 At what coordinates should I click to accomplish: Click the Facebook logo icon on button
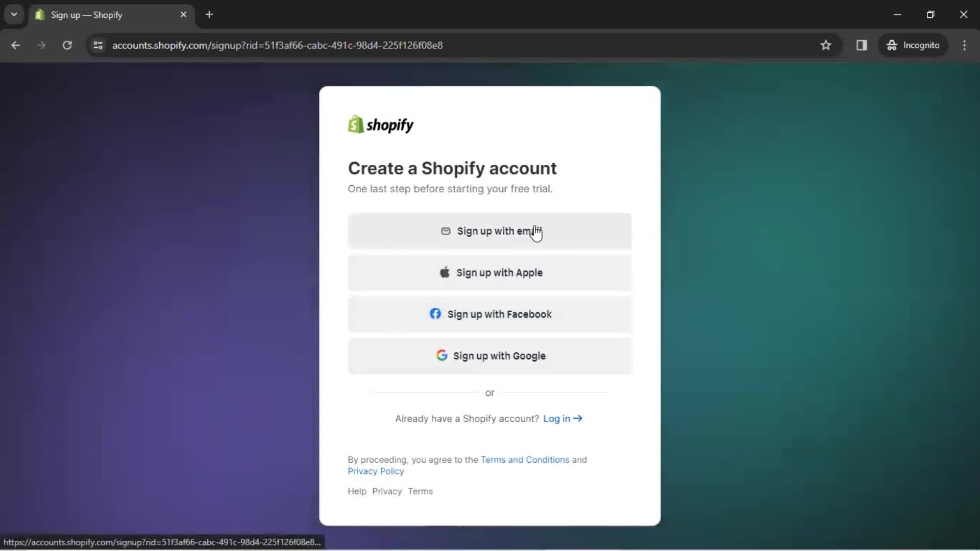point(435,314)
